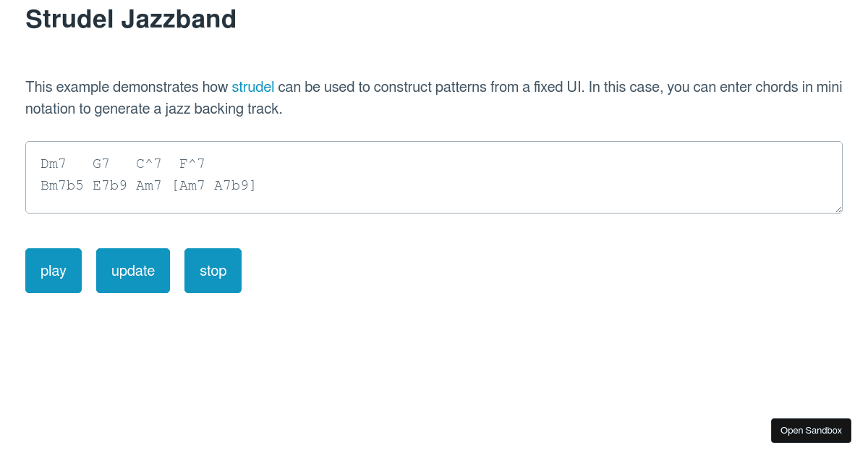Click the end of the second chord line
Screen dimensions: 868x456
click(x=256, y=185)
